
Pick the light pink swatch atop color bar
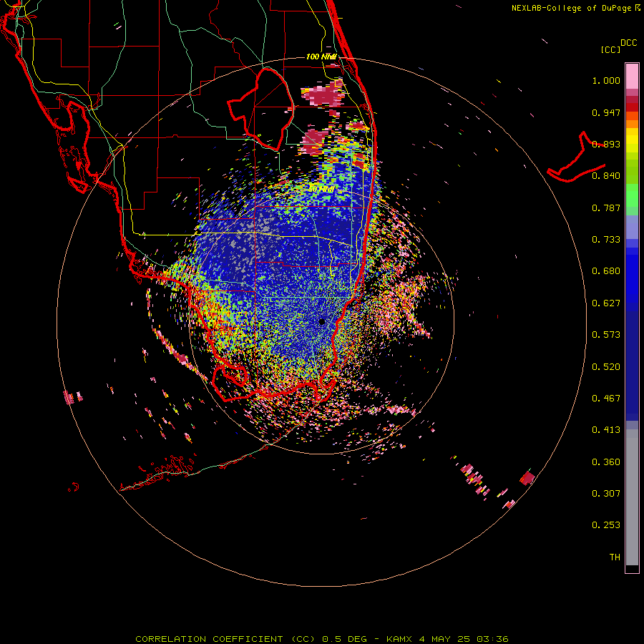[632, 76]
